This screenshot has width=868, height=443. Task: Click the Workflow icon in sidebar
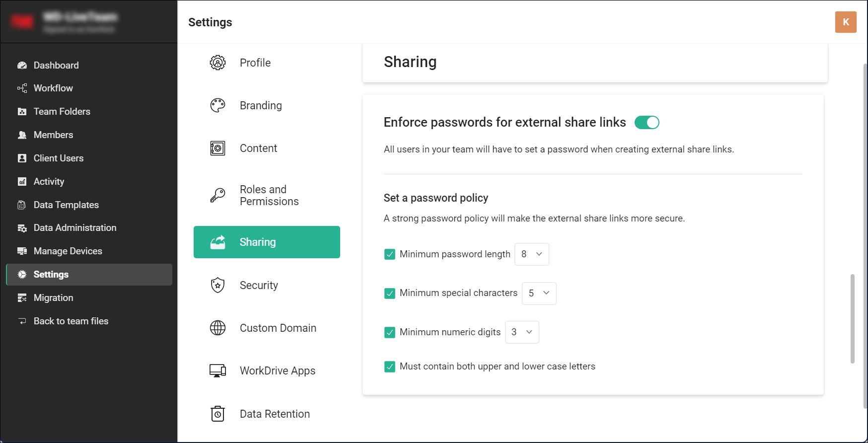tap(22, 88)
